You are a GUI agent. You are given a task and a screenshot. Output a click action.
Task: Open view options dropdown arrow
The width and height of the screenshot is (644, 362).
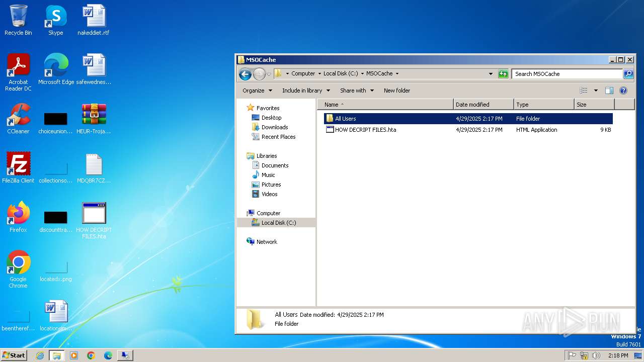(596, 90)
